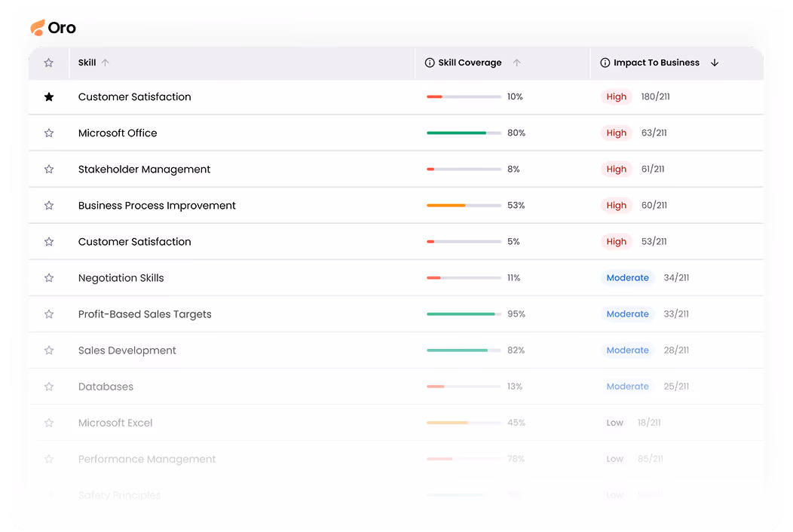The height and width of the screenshot is (532, 793).
Task: Star the Negotiation Skills row
Action: point(49,277)
